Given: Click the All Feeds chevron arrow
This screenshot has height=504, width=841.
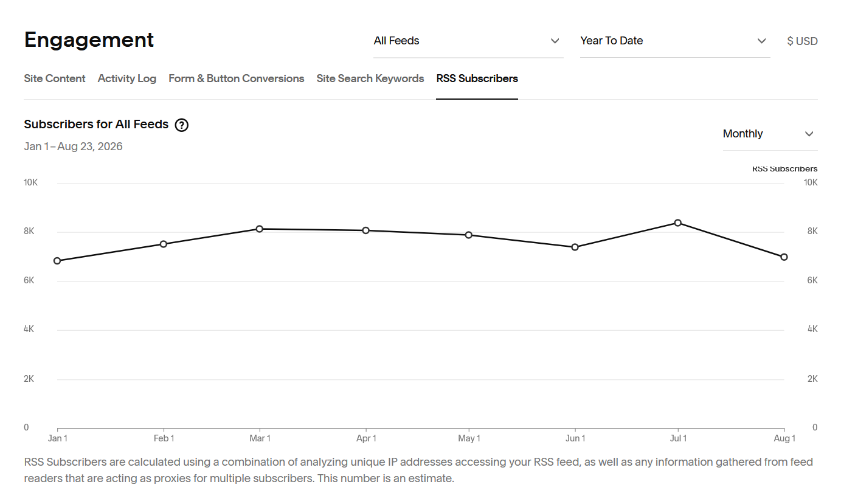Looking at the screenshot, I should [x=555, y=41].
